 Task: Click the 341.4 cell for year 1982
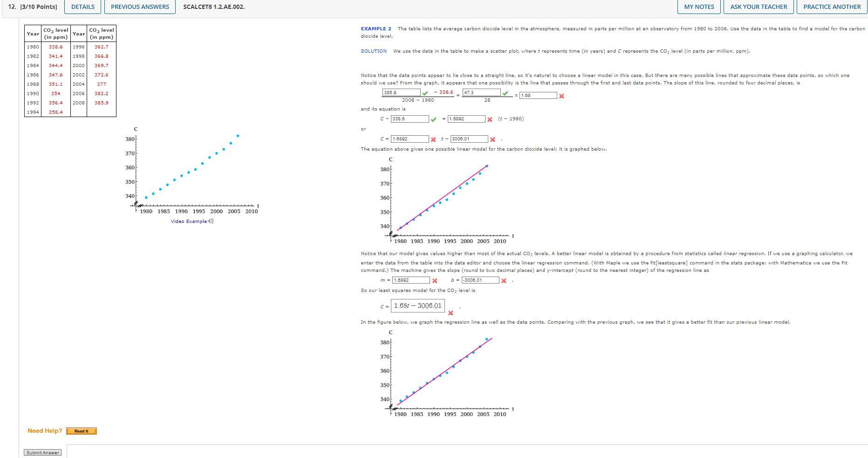(x=55, y=56)
